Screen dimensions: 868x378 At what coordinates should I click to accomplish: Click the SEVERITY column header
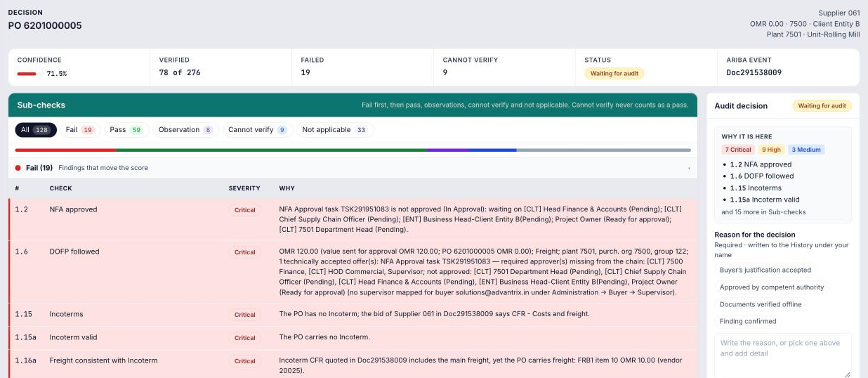pyautogui.click(x=244, y=188)
